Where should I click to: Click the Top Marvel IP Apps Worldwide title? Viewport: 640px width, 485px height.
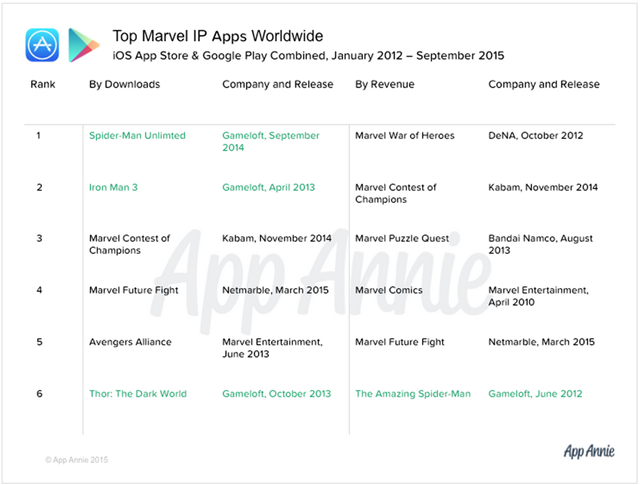click(x=218, y=36)
